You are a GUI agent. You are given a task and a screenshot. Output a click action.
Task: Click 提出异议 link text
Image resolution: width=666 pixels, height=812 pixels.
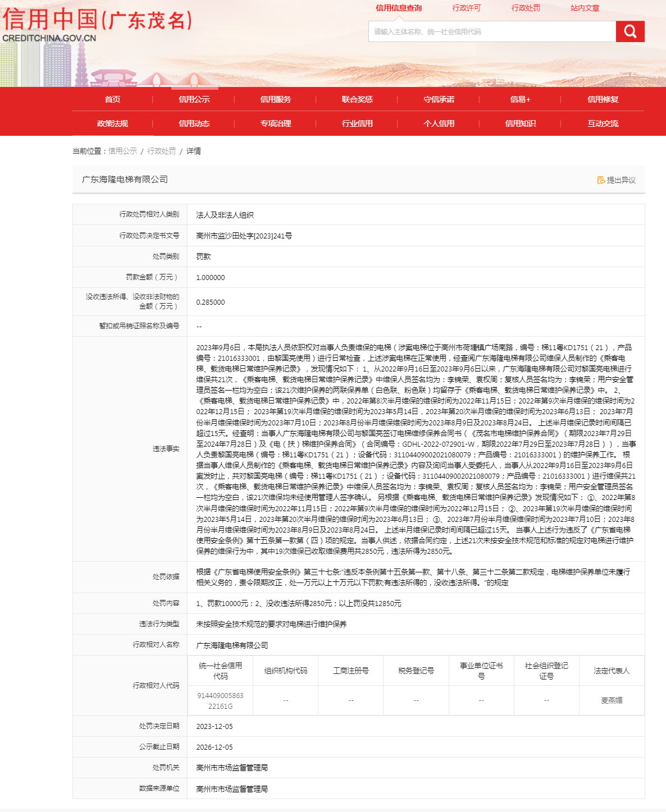[x=621, y=180]
